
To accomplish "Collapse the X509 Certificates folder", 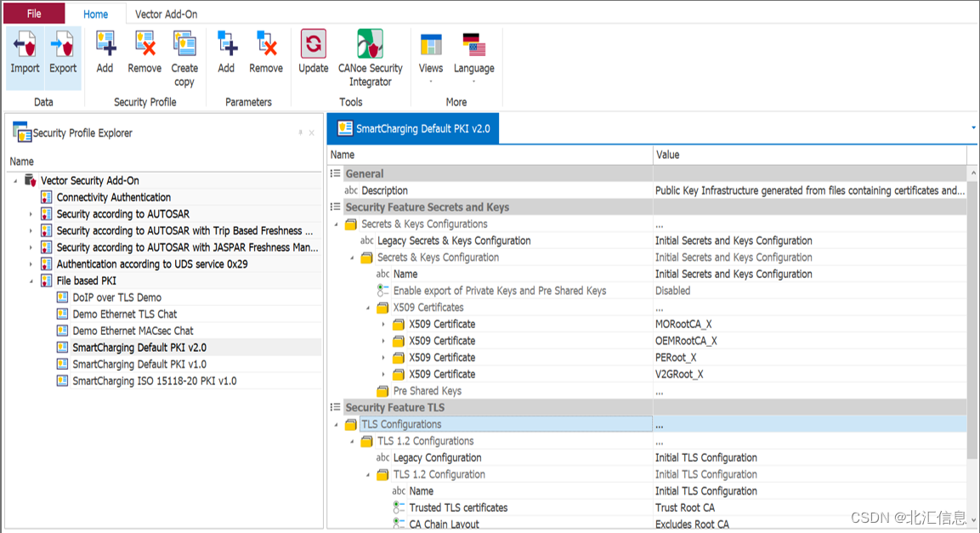I will click(367, 308).
